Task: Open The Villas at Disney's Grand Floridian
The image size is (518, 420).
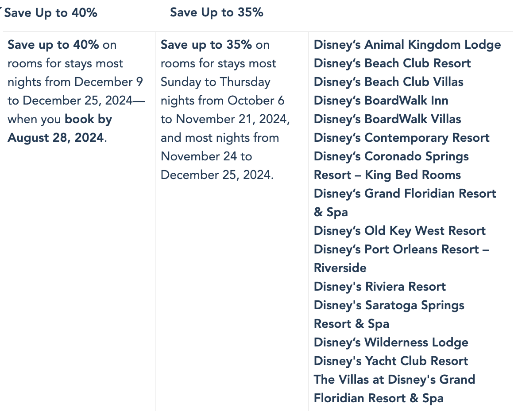Action: coord(394,389)
